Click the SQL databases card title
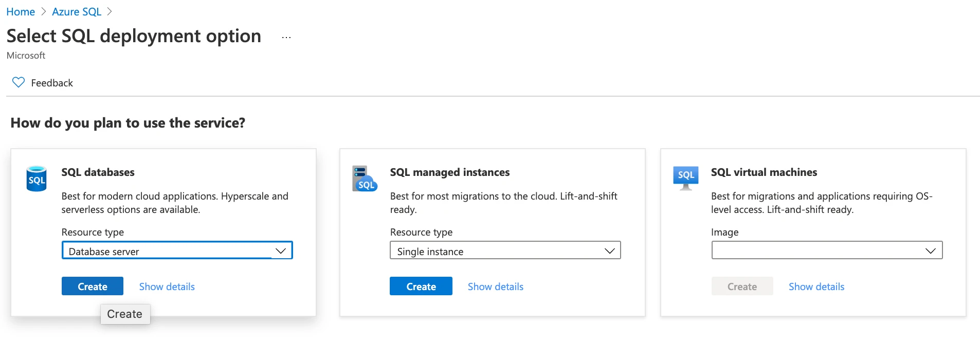The height and width of the screenshot is (340, 980). pos(98,172)
